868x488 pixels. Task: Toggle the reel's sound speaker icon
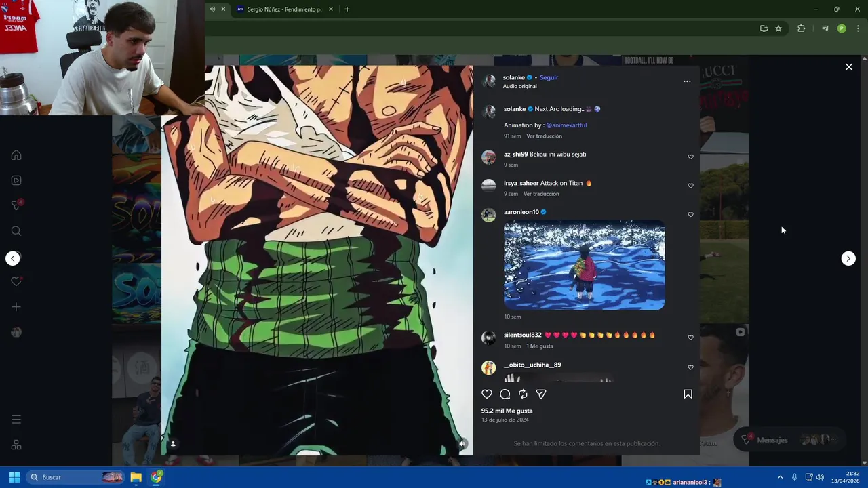pyautogui.click(x=461, y=444)
